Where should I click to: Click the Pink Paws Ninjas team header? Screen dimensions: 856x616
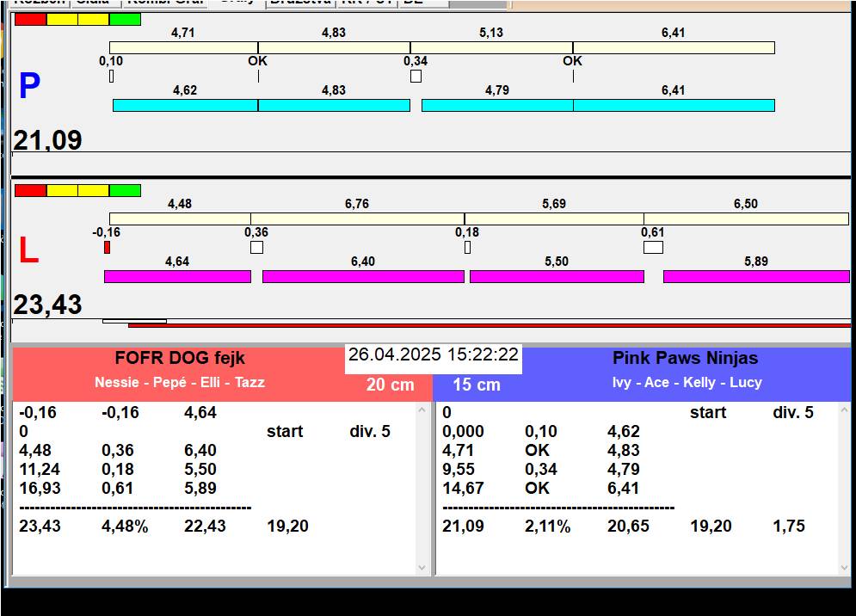pyautogui.click(x=685, y=359)
